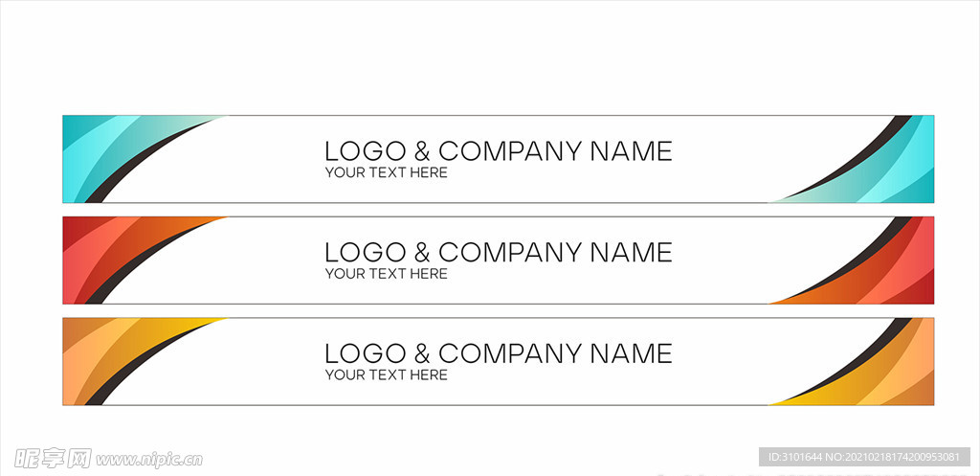Select LOGO & COMPANY NAME in red banner
Viewport: 980px width, 476px height.
click(498, 253)
